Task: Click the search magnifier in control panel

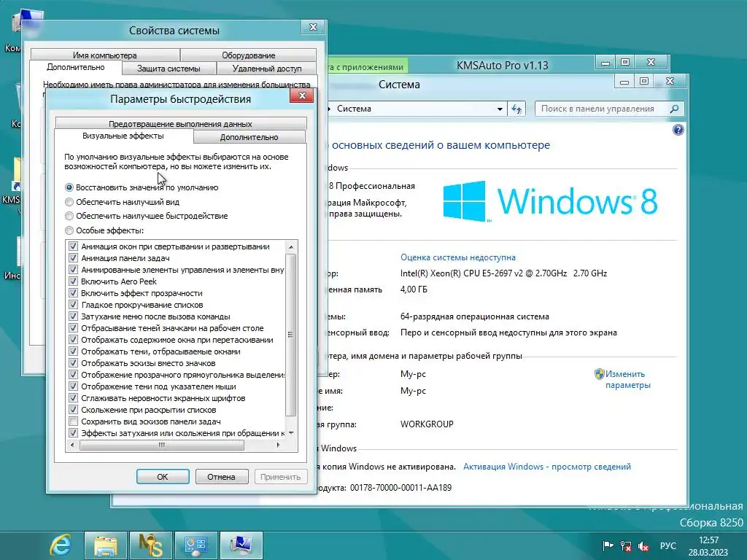Action: point(673,109)
